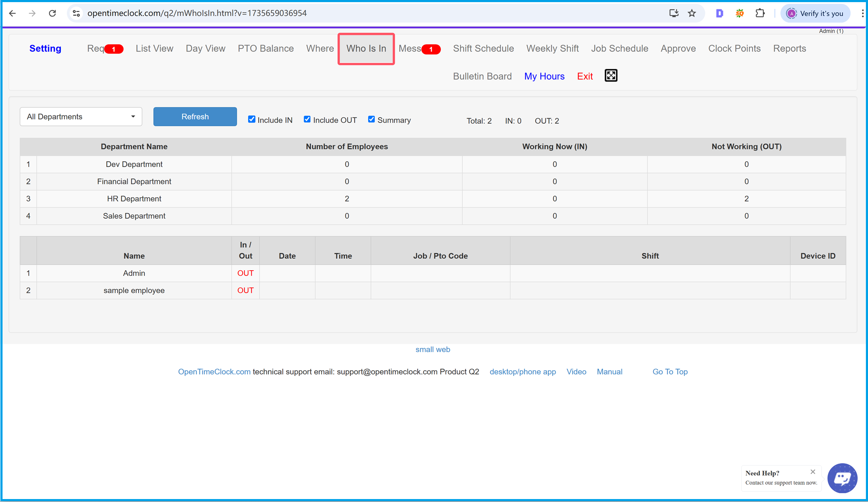This screenshot has width=868, height=502.
Task: Open site information icon in address bar
Action: [x=76, y=13]
